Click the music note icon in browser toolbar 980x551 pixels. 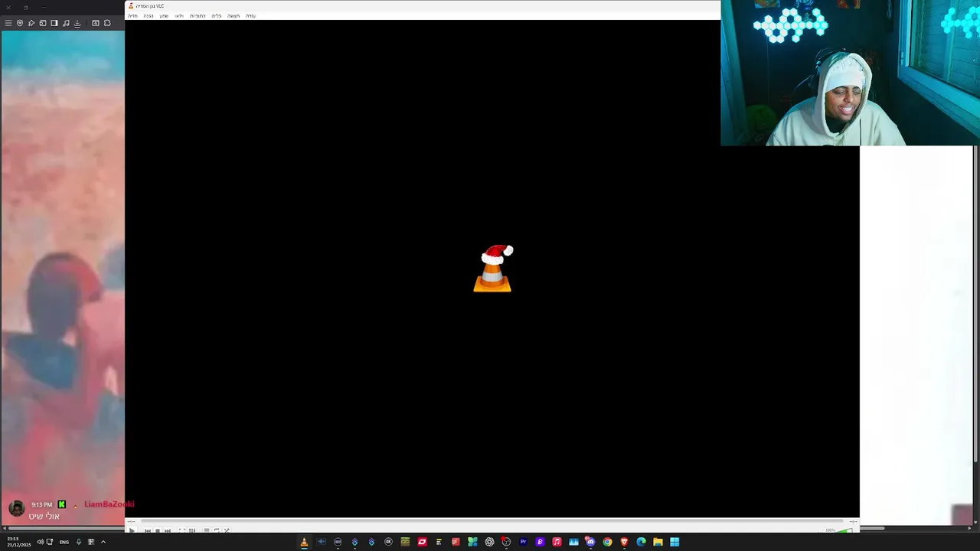pyautogui.click(x=66, y=23)
